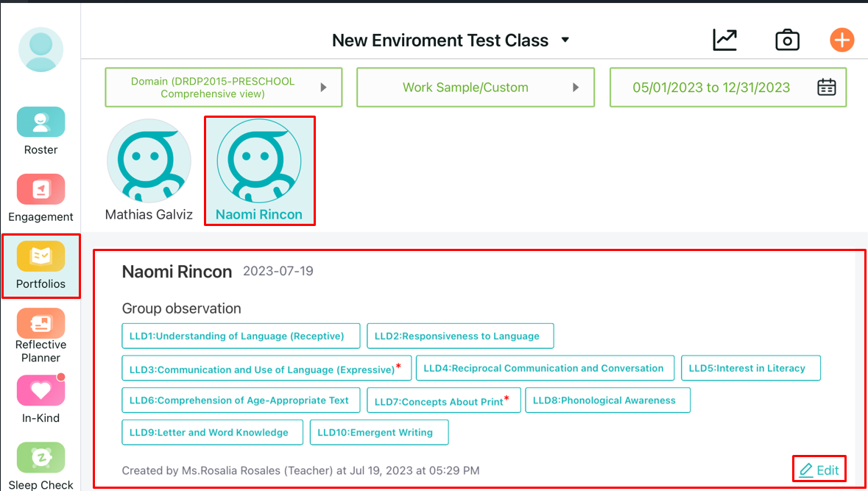
Task: Open the date range calendar picker
Action: coord(827,88)
